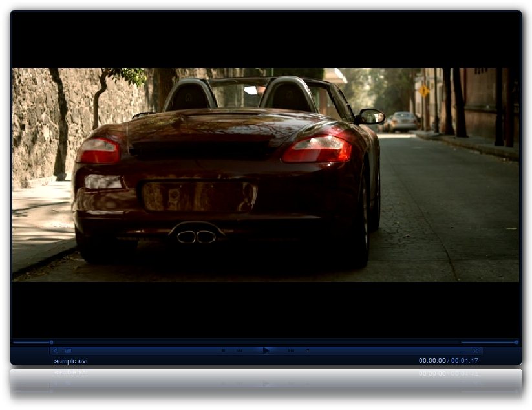This screenshot has width=532, height=410.
Task: Skip to the previous track
Action: 239,351
